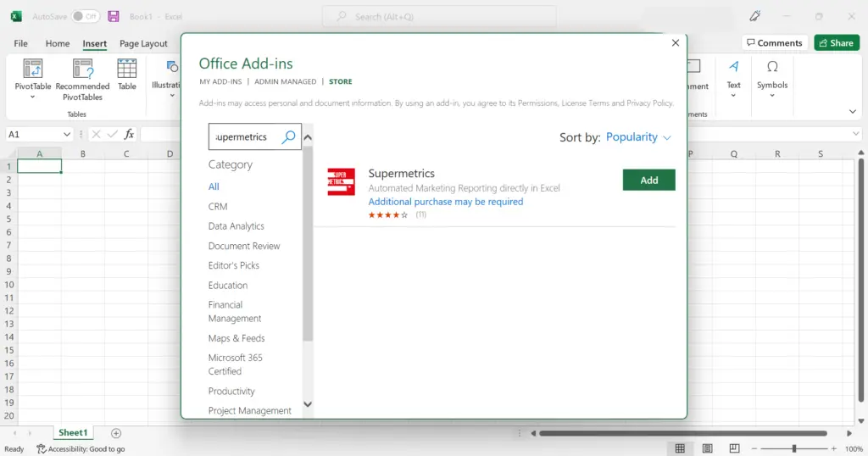This screenshot has height=456, width=868.
Task: Open the Sort by Popularity dropdown
Action: click(x=638, y=136)
